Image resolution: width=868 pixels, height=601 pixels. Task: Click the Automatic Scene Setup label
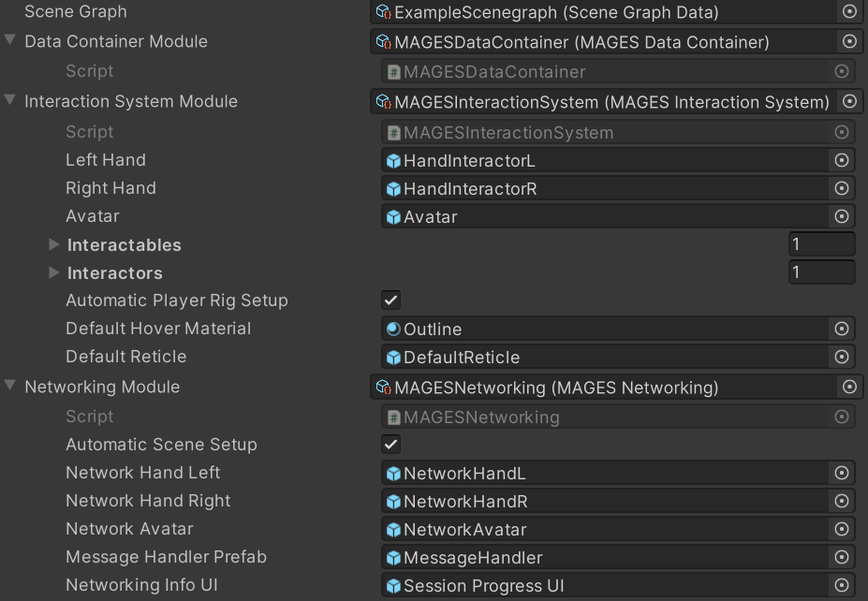click(162, 445)
